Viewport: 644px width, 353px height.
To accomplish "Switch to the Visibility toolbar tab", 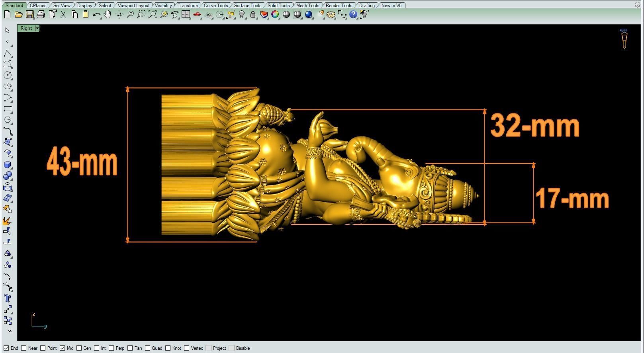I will click(163, 6).
